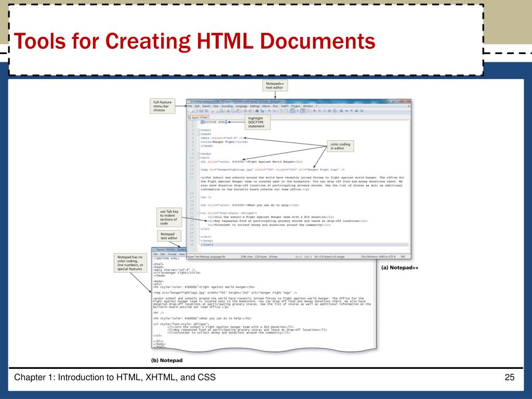The width and height of the screenshot is (532, 399).
Task: Open the File menu in Notepad window
Action: [155, 254]
